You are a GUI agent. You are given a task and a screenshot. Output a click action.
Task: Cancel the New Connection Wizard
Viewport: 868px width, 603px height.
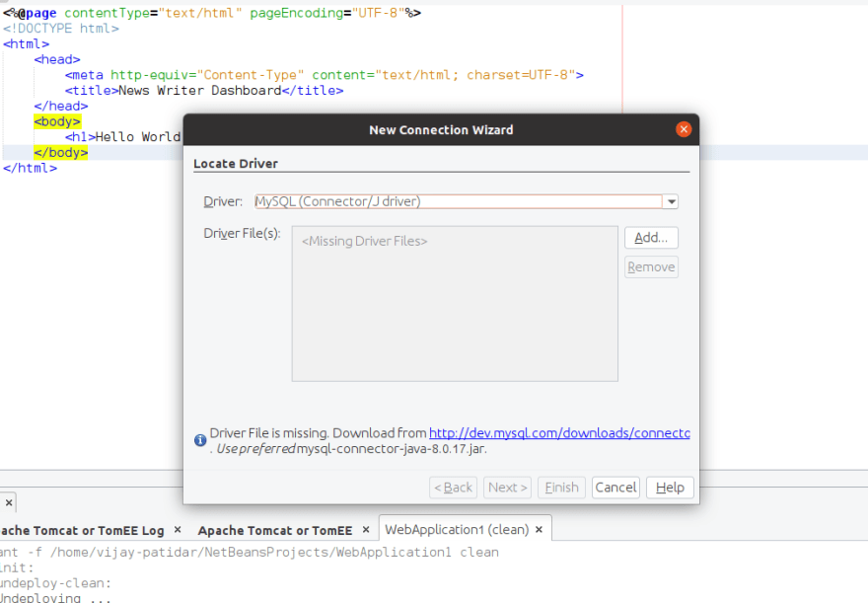coord(615,488)
